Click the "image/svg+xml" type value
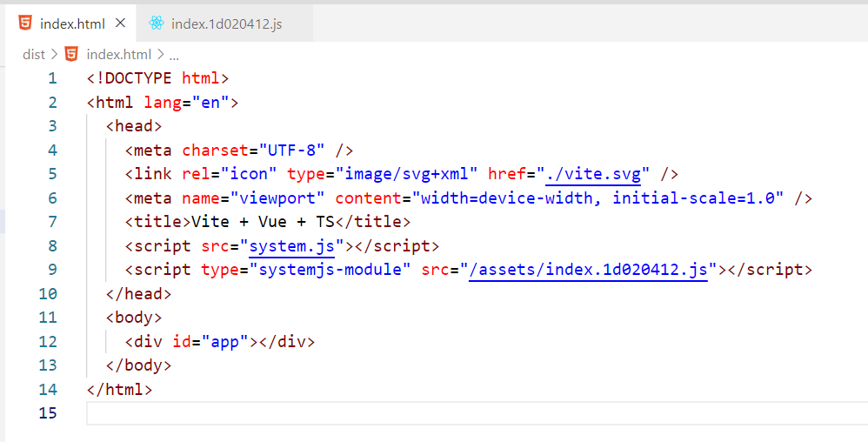Screen dimensions: 868x442 (406, 174)
